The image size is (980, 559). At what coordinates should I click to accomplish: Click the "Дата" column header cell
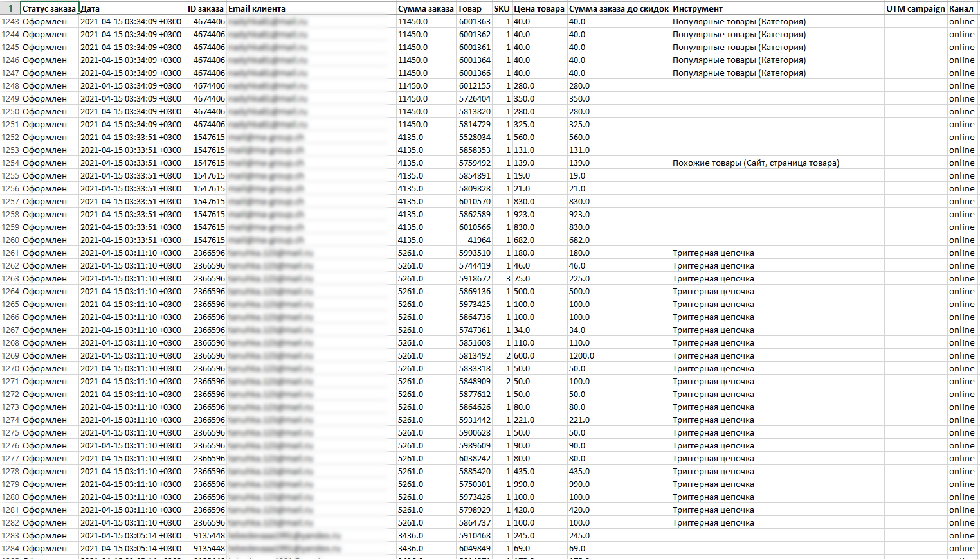pos(132,8)
